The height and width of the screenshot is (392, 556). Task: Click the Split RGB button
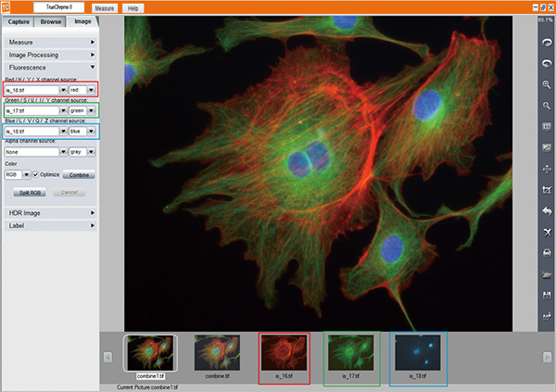point(30,193)
